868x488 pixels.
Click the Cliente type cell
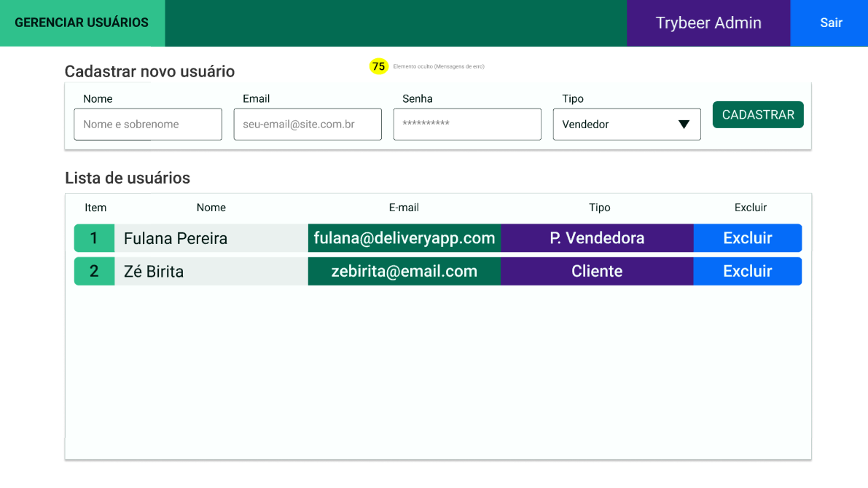click(x=597, y=272)
